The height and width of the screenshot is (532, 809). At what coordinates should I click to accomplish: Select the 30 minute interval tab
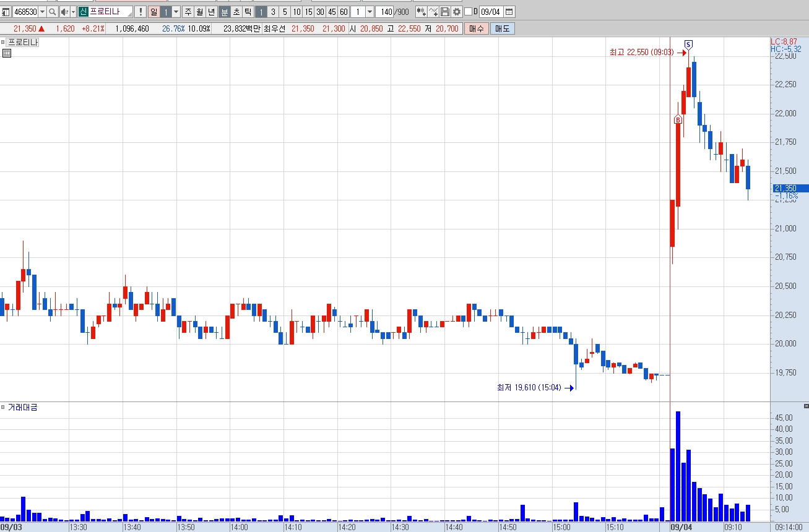pos(320,12)
